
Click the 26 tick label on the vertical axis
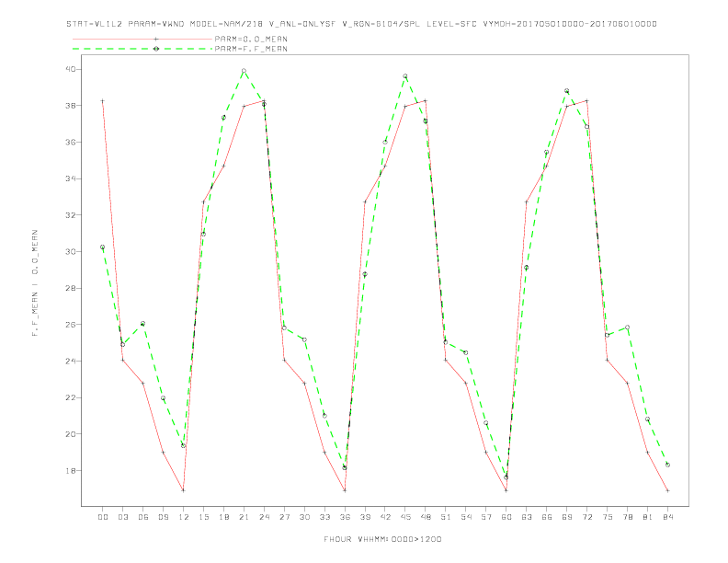coord(71,324)
